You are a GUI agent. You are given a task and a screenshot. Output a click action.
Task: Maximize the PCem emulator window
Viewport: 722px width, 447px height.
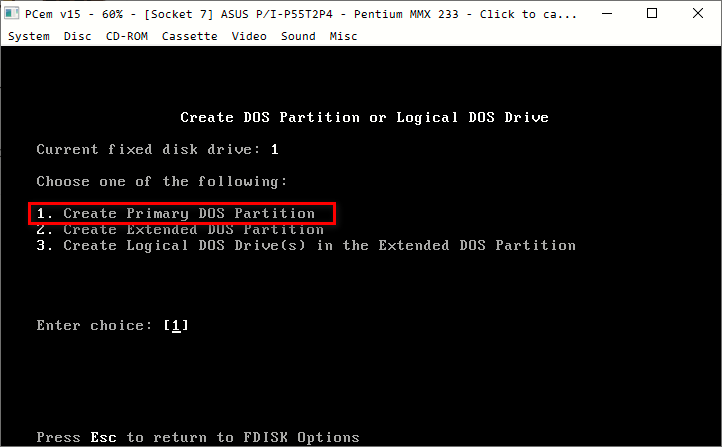point(652,14)
